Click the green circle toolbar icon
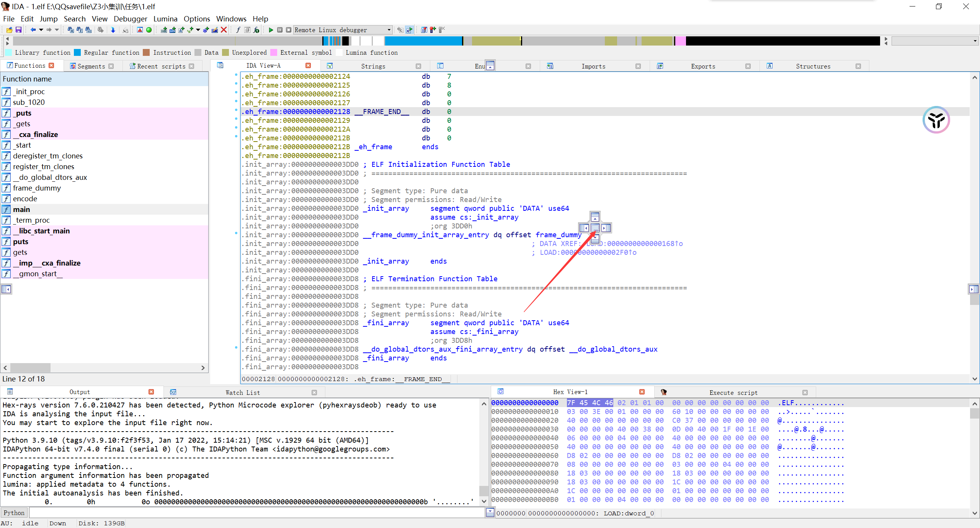The width and height of the screenshot is (980, 528). coord(149,30)
